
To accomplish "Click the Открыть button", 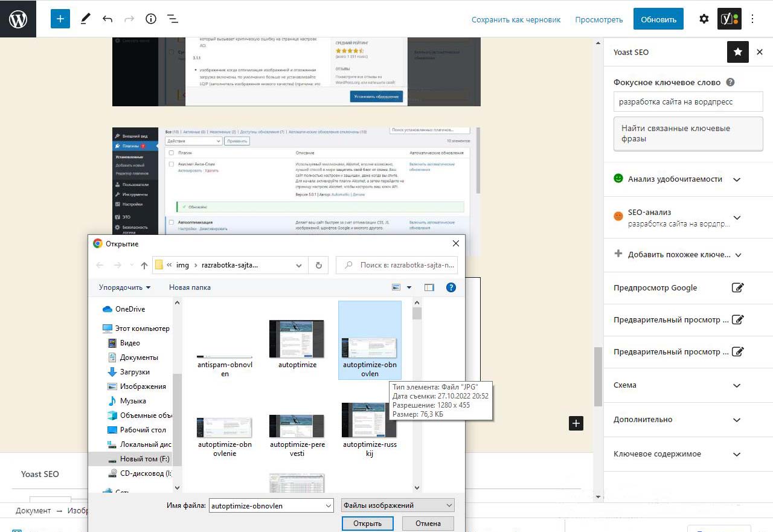I will 367,524.
